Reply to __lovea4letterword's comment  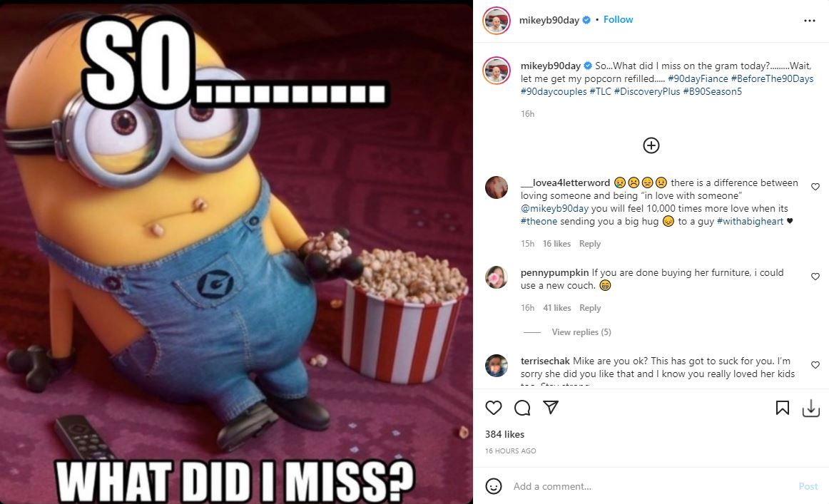click(590, 244)
